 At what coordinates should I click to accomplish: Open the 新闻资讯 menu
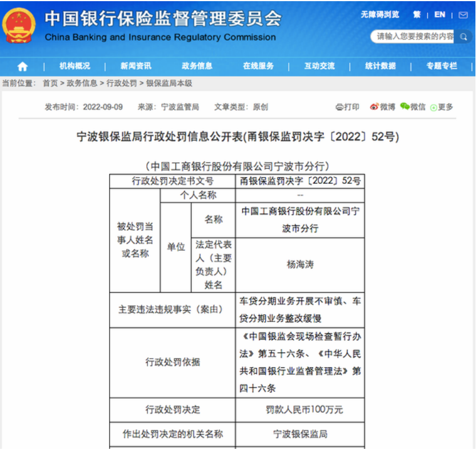tap(136, 66)
